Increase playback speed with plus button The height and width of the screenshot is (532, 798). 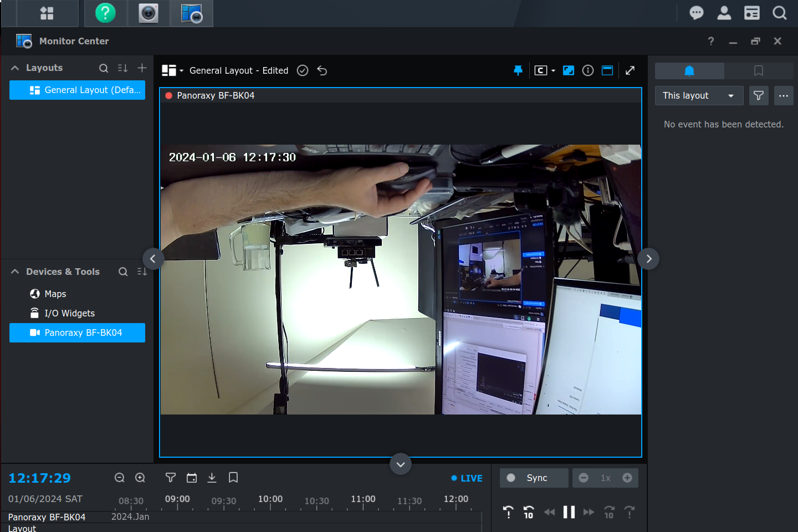(x=627, y=478)
